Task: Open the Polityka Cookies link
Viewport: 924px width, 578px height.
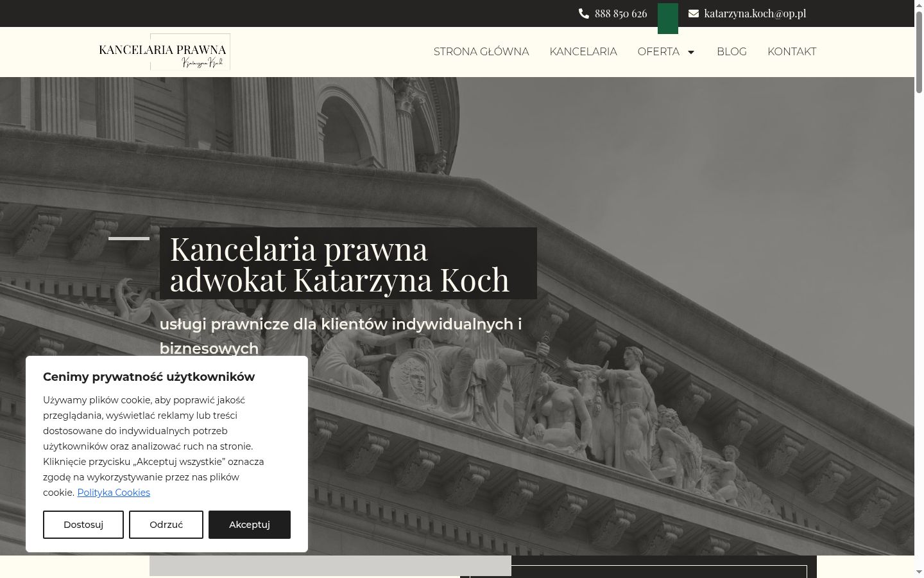Action: point(114,493)
